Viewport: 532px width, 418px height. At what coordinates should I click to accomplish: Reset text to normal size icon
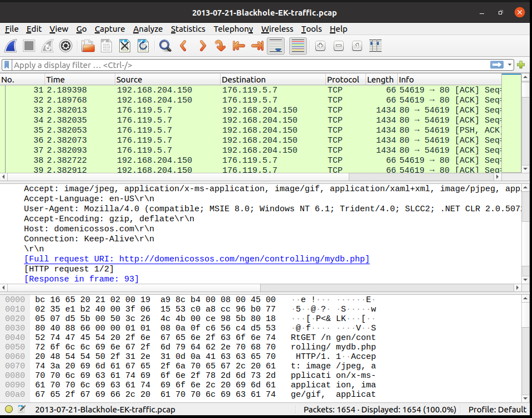[357, 46]
